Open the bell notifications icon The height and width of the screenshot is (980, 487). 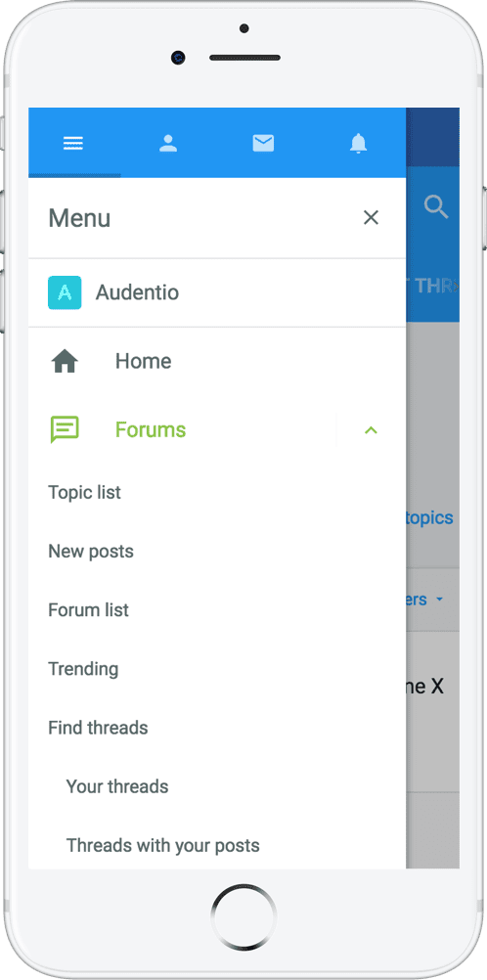pyautogui.click(x=358, y=143)
